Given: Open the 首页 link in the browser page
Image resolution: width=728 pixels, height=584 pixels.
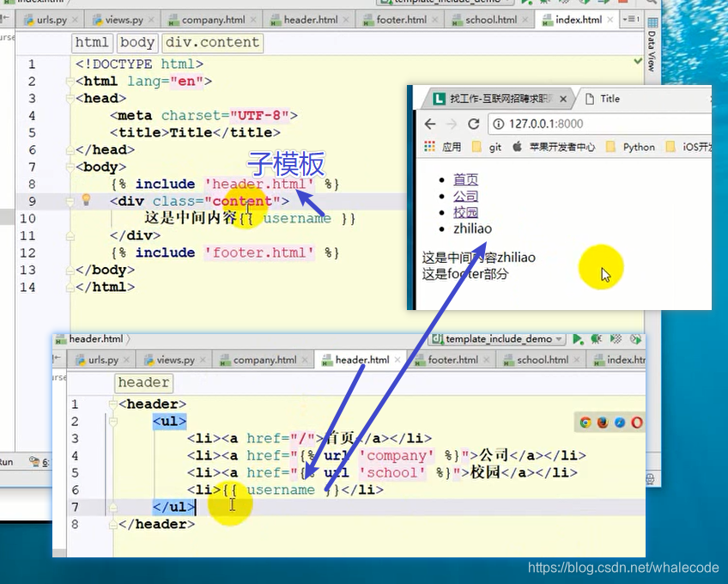Looking at the screenshot, I should (x=465, y=179).
